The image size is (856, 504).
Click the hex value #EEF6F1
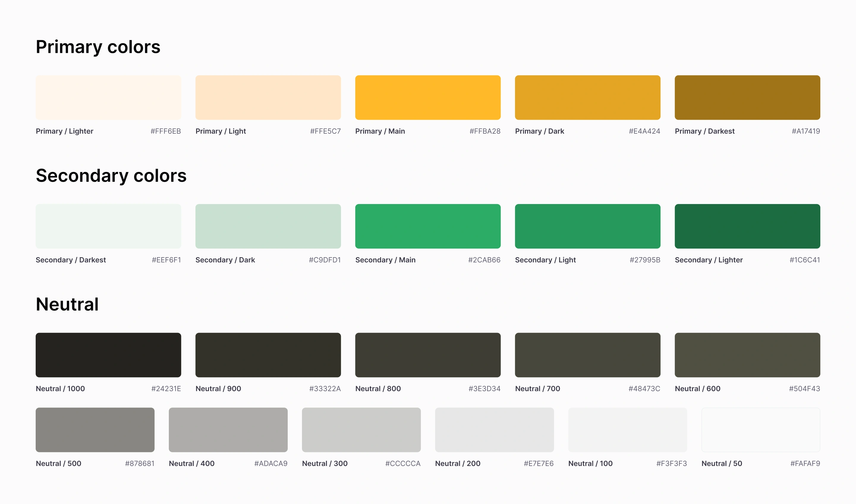point(166,260)
